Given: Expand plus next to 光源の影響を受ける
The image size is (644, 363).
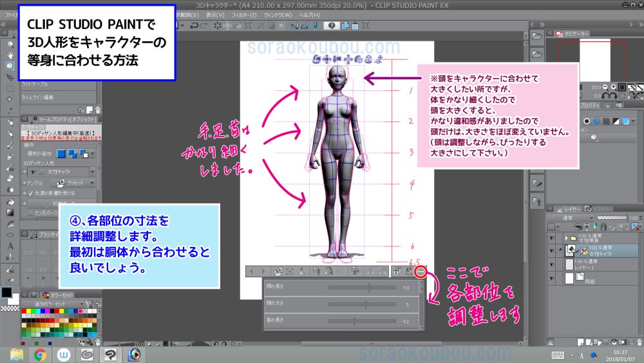Looking at the screenshot, I should (x=24, y=193).
